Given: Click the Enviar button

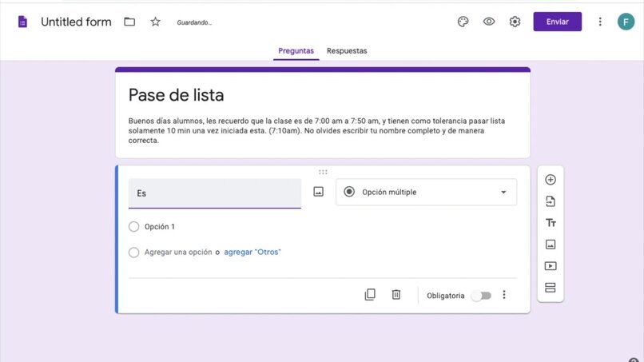Looking at the screenshot, I should (558, 22).
